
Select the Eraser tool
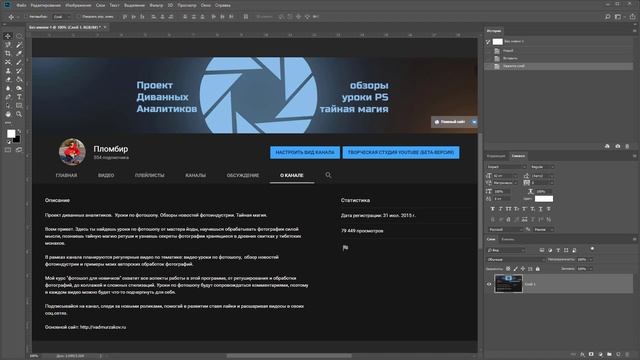click(8, 80)
